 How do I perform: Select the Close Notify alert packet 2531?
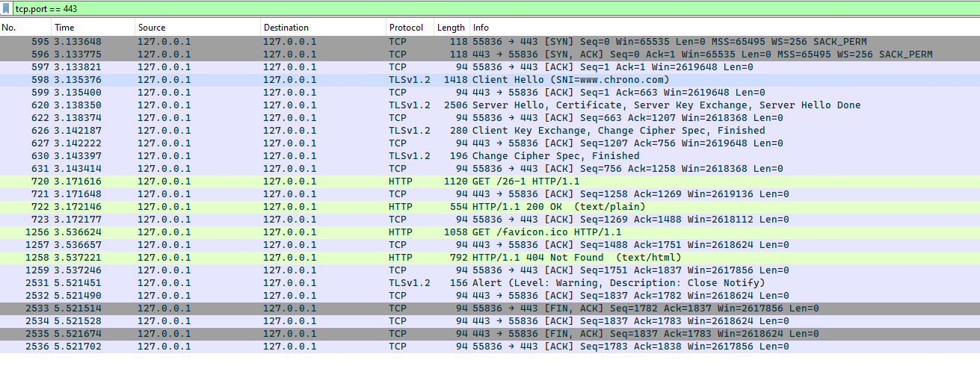click(490, 283)
